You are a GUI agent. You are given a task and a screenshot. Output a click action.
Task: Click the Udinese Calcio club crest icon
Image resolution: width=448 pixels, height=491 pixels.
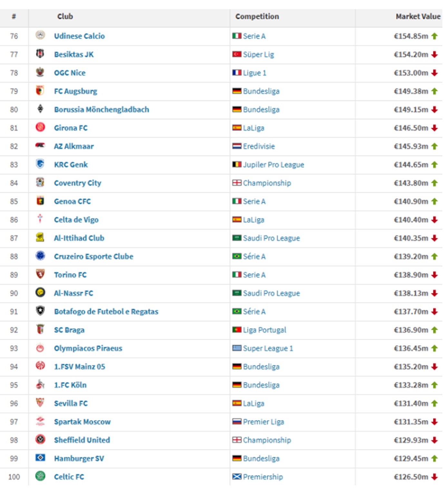tap(40, 35)
